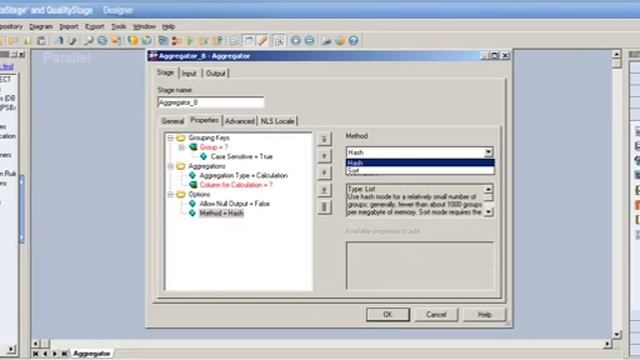The image size is (640, 360).
Task: Click the open folder icon in toolbar
Action: pyautogui.click(x=12, y=40)
